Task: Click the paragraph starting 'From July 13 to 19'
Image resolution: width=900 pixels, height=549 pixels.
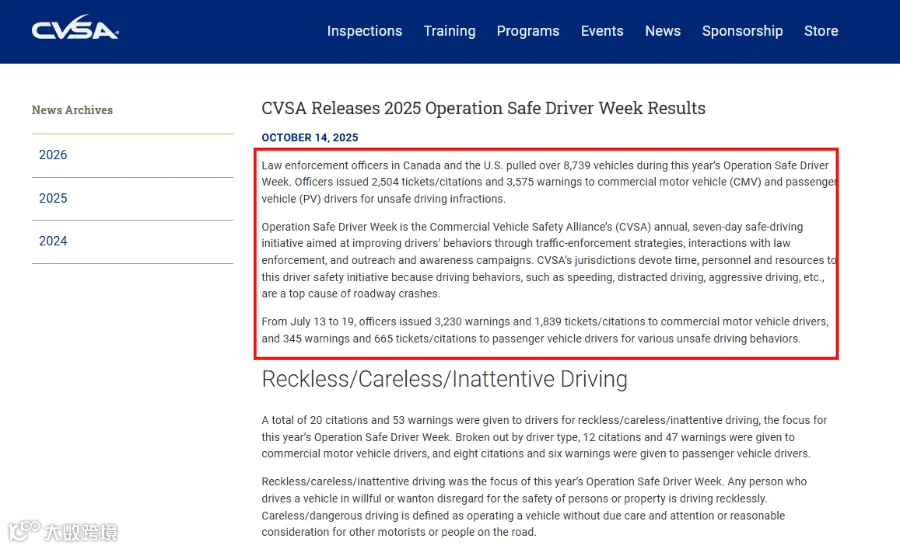Action: [545, 330]
